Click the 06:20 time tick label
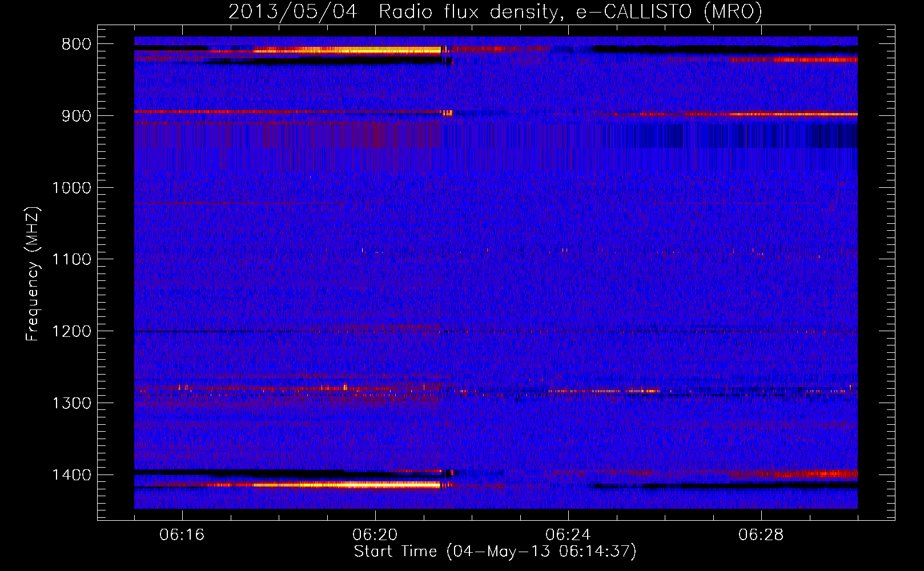Image resolution: width=924 pixels, height=571 pixels. tap(375, 535)
